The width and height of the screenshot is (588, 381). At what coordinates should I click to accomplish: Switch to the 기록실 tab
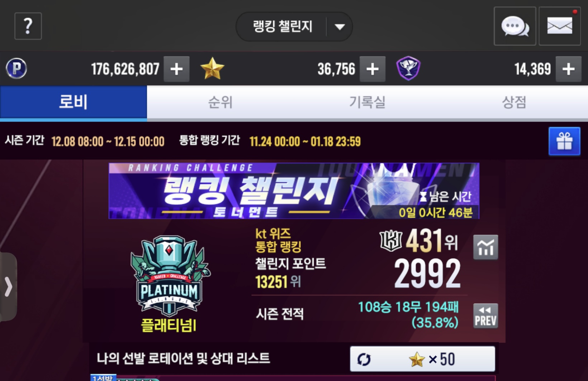tap(367, 102)
